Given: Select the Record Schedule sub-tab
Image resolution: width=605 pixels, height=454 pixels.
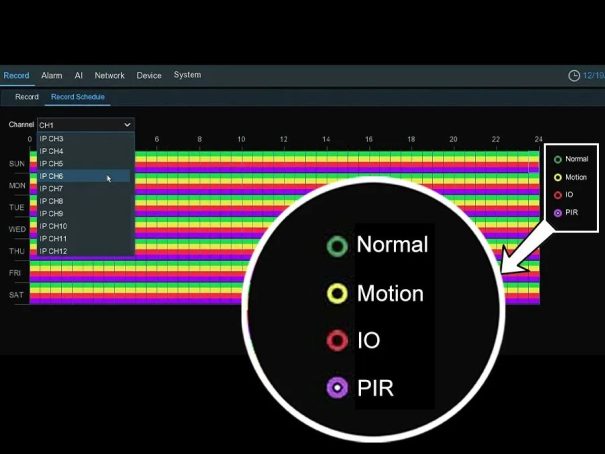Looking at the screenshot, I should pos(78,97).
